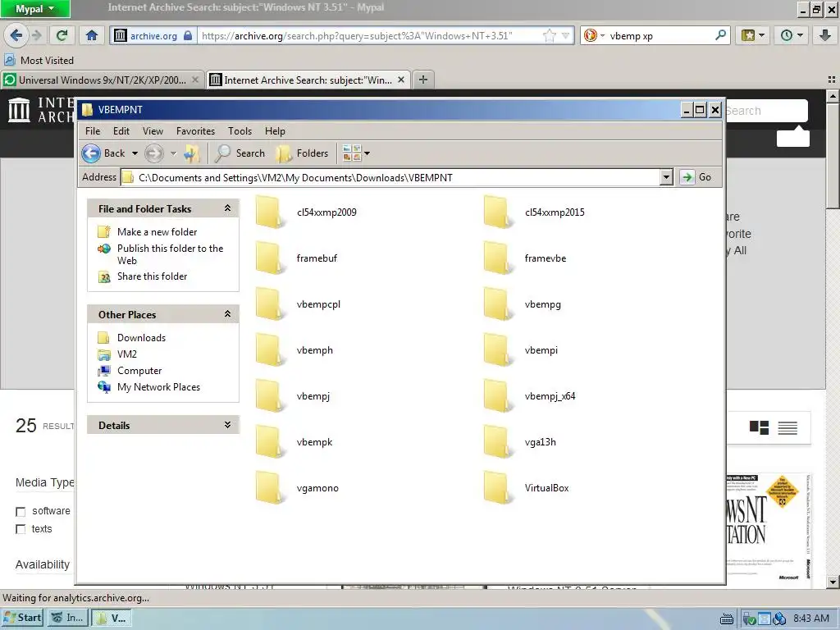Click Publish this folder to the Web
The width and height of the screenshot is (840, 630).
[x=170, y=254]
